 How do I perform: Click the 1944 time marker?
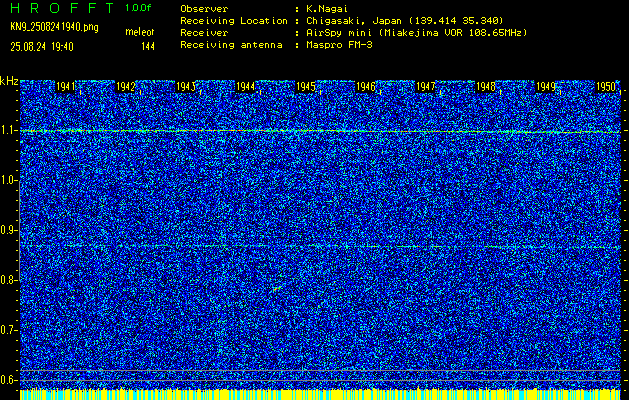point(246,87)
